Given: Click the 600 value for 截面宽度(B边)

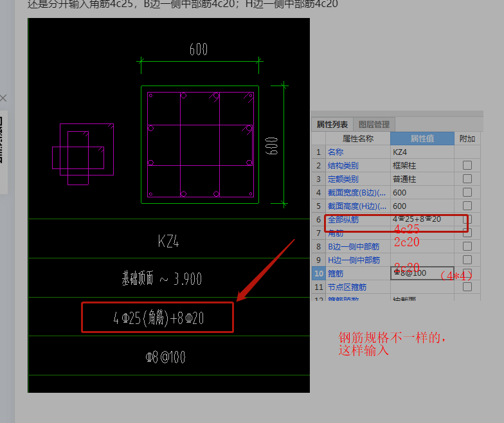Looking at the screenshot, I should click(x=422, y=193).
